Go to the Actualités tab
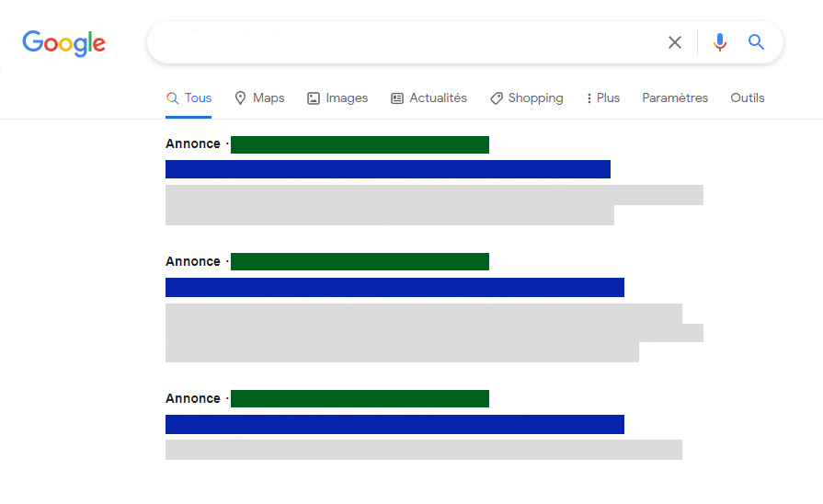Image resolution: width=823 pixels, height=504 pixels. (x=429, y=98)
